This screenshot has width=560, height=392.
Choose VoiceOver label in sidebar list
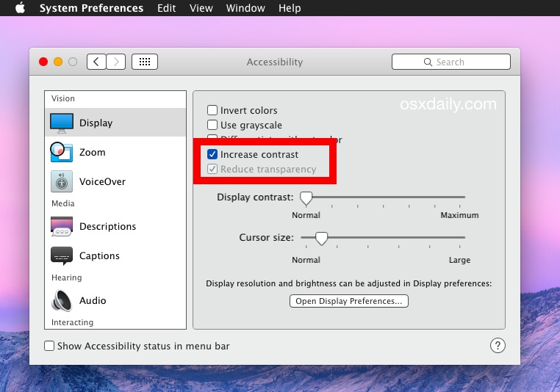102,181
